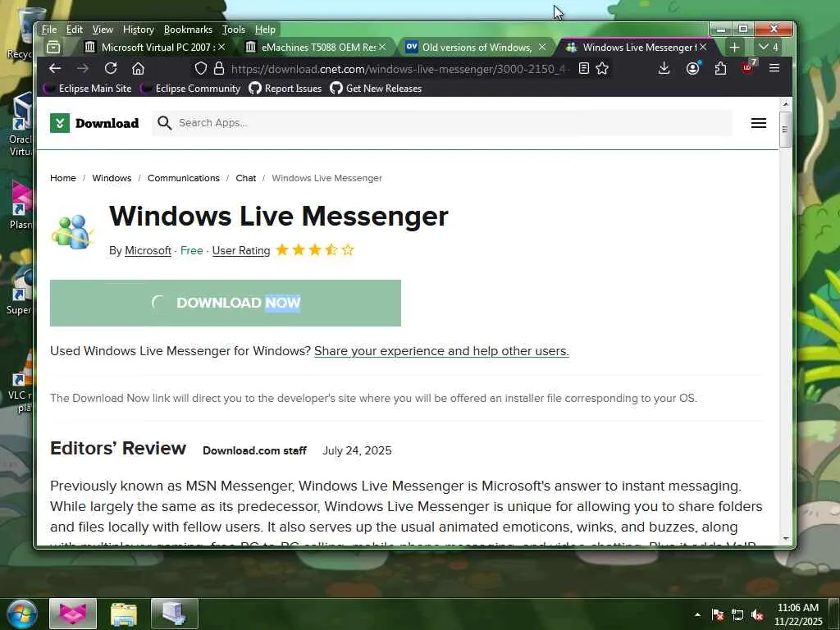The image size is (840, 630).
Task: Click the Download Now button
Action: pyautogui.click(x=226, y=303)
